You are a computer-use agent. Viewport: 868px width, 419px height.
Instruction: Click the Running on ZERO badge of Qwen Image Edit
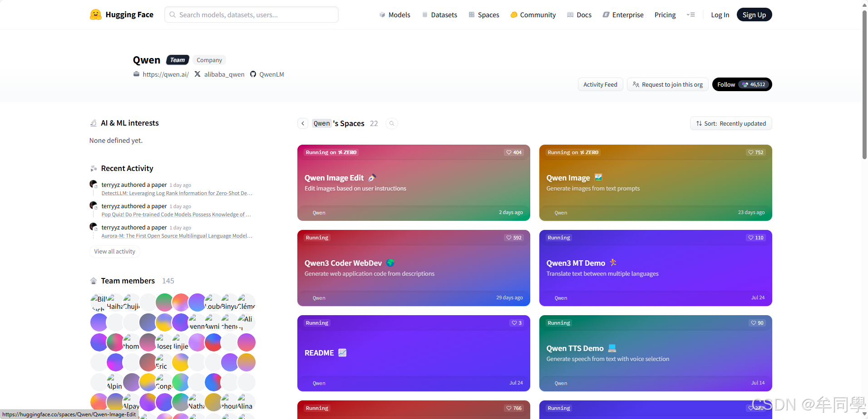331,152
